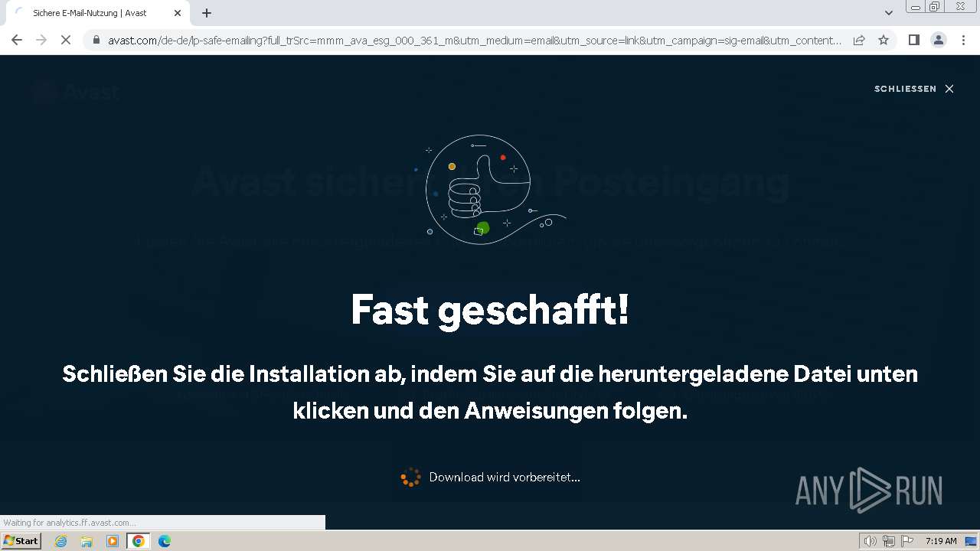This screenshot has width=980, height=551.
Task: Switch to the Chrome taskbar button
Action: point(139,541)
